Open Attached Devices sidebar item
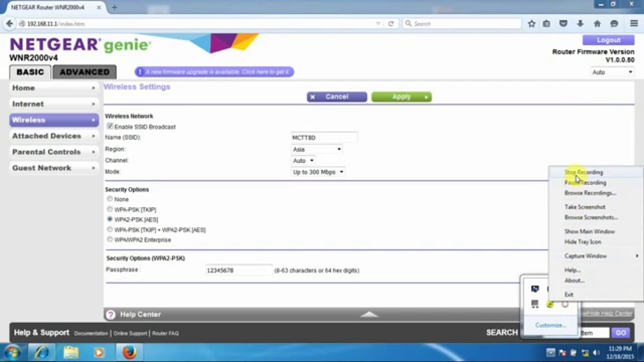Screen dimensions: 644x362 click(x=54, y=136)
